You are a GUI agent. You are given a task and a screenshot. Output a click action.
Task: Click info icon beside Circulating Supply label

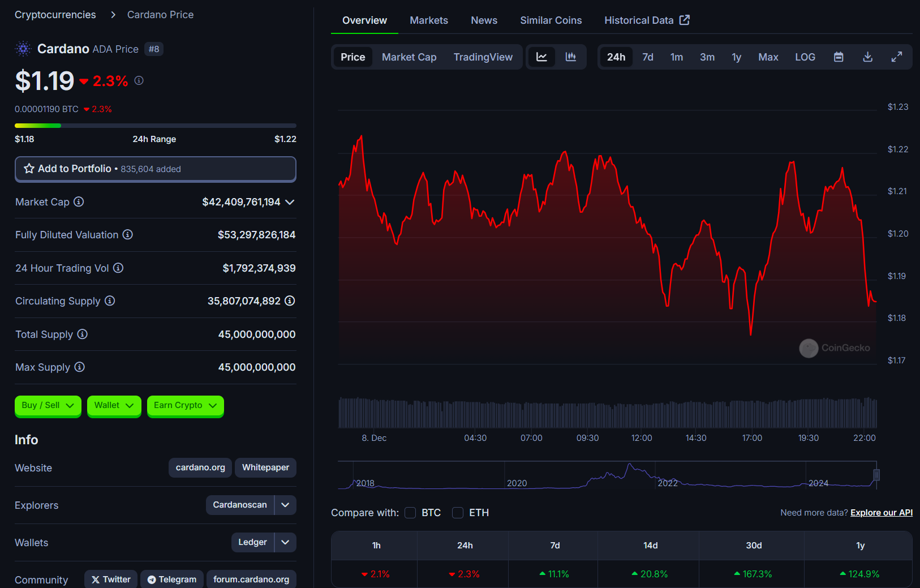click(110, 301)
